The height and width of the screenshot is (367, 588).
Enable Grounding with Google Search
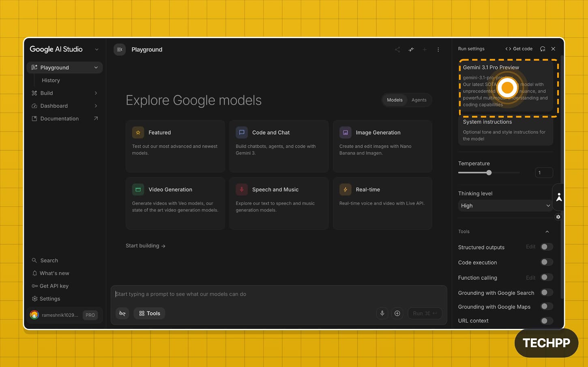point(547,292)
